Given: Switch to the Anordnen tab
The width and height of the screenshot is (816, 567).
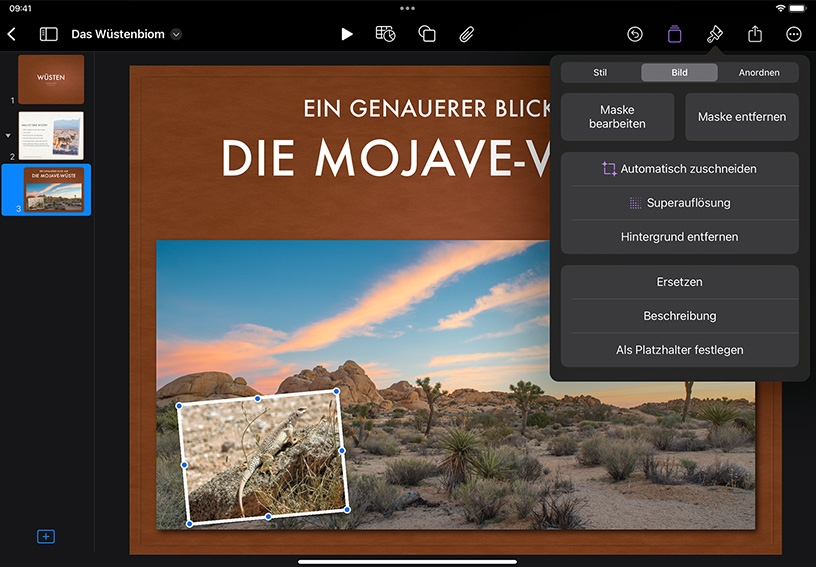Looking at the screenshot, I should click(759, 72).
